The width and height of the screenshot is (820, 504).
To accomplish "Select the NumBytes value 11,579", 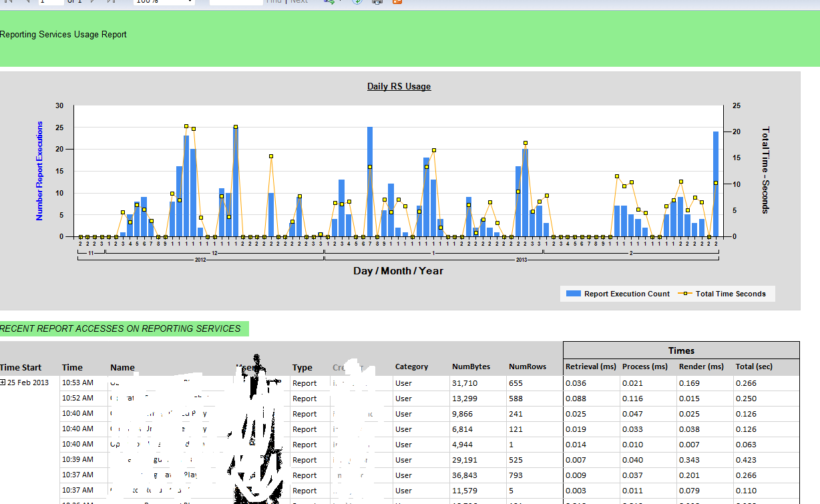I will point(465,491).
